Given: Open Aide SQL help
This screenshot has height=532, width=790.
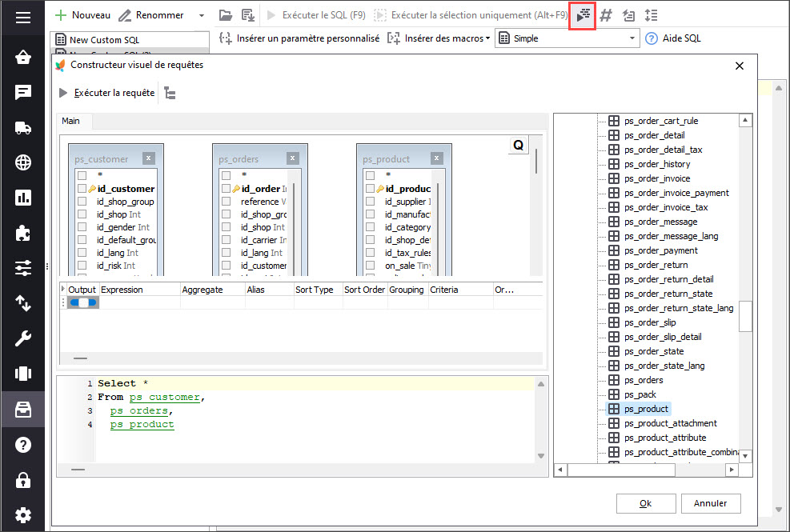Looking at the screenshot, I should pos(673,38).
